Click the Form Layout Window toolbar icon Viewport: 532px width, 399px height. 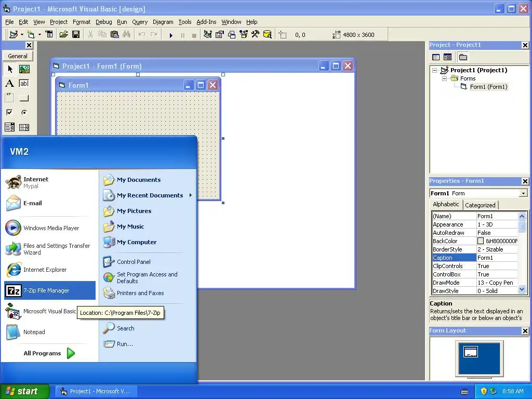click(232, 34)
